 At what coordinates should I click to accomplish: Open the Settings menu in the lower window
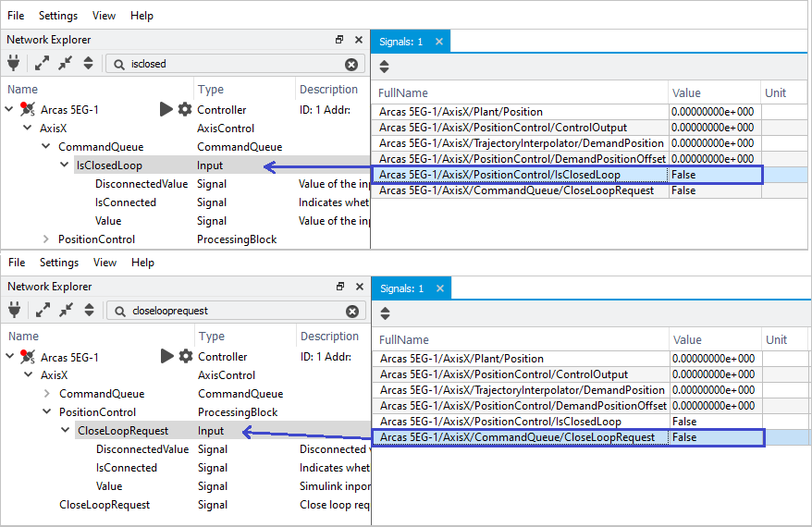pos(58,263)
